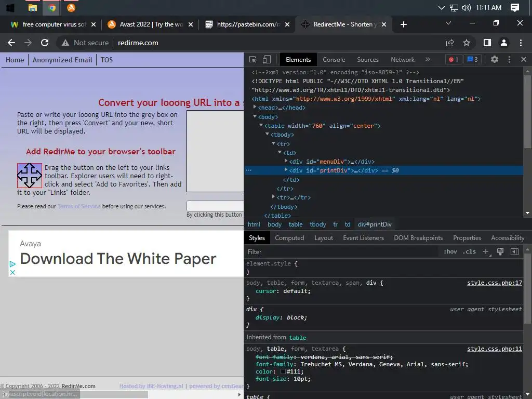This screenshot has height=399, width=532.
Task: Open the errors counter badge
Action: [x=453, y=60]
